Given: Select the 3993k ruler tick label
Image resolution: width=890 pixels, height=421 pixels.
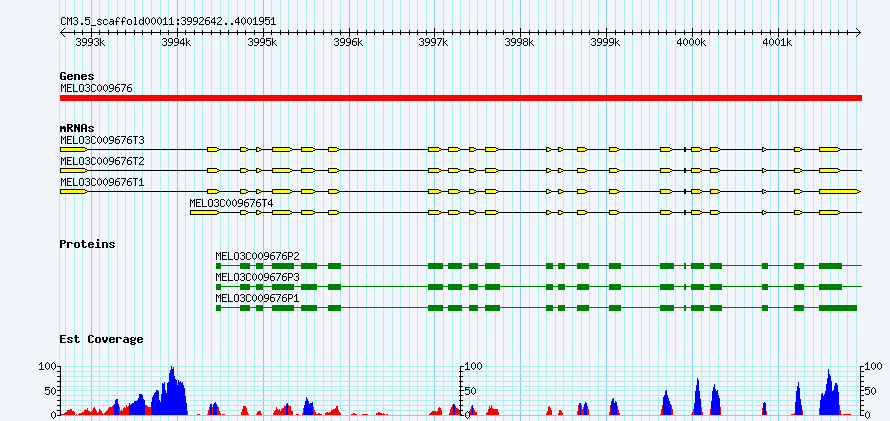Looking at the screenshot, I should click(91, 43).
